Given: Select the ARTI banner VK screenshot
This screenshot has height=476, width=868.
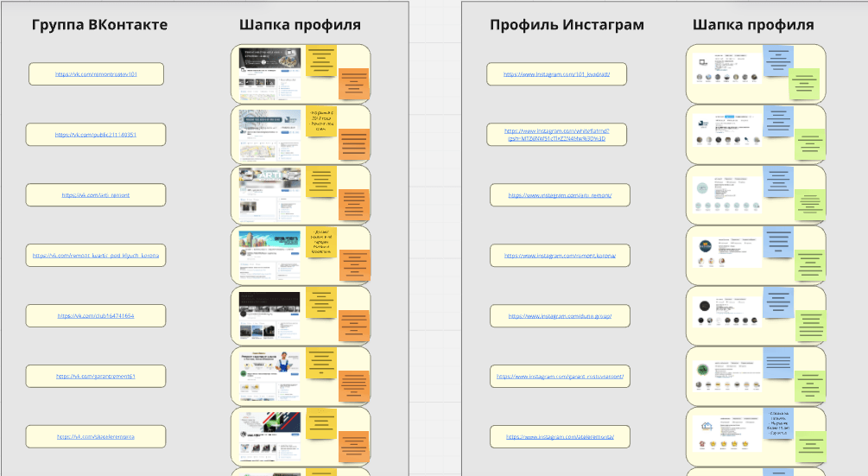Looking at the screenshot, I should point(270,194).
